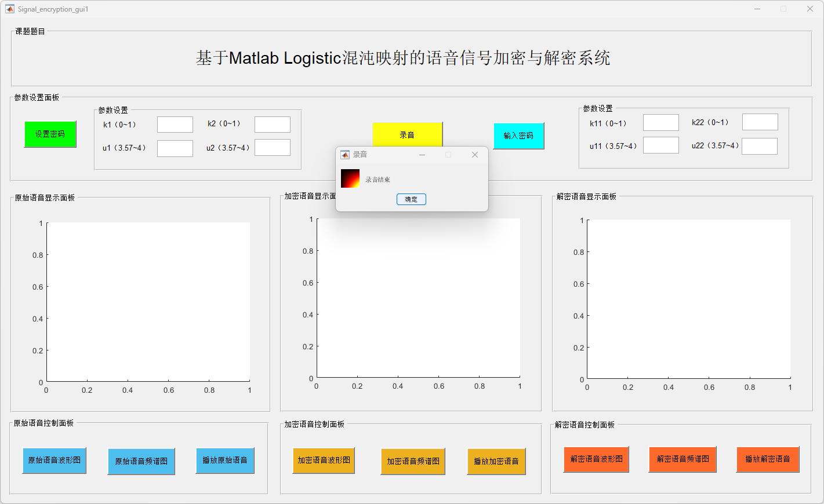
Task: Click the 参数设置 label above k1
Action: tap(113, 110)
